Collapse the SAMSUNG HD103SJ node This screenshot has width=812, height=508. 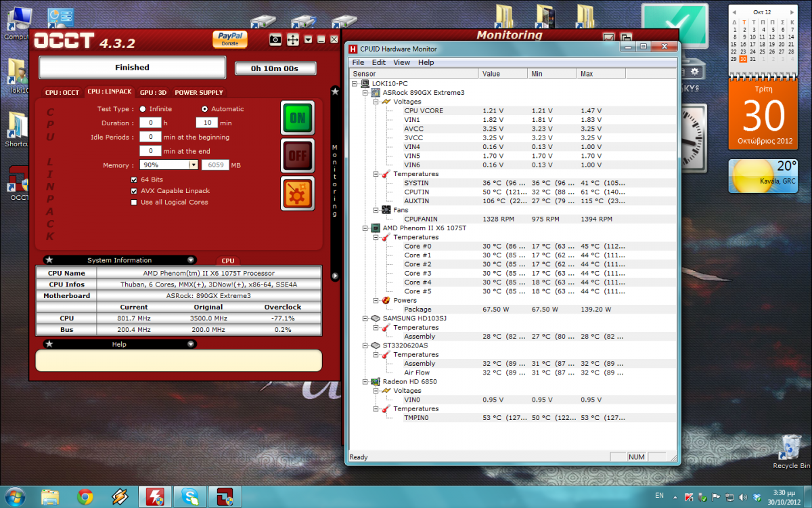366,318
